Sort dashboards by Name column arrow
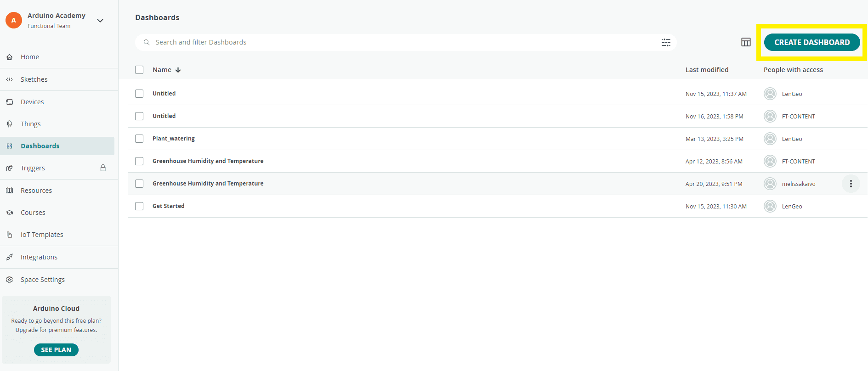This screenshot has height=371, width=868. 178,70
